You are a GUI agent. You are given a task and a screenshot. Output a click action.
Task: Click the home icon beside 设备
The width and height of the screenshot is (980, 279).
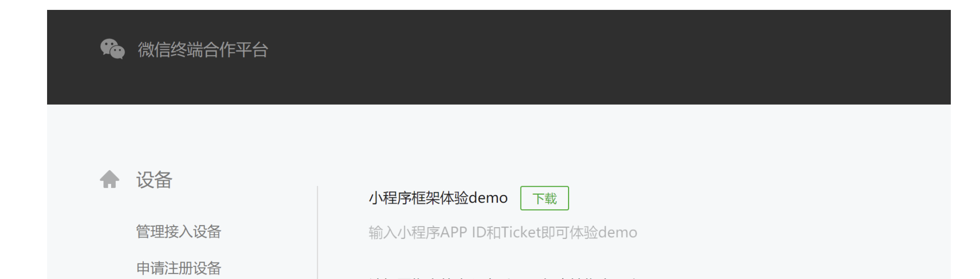[x=110, y=180]
